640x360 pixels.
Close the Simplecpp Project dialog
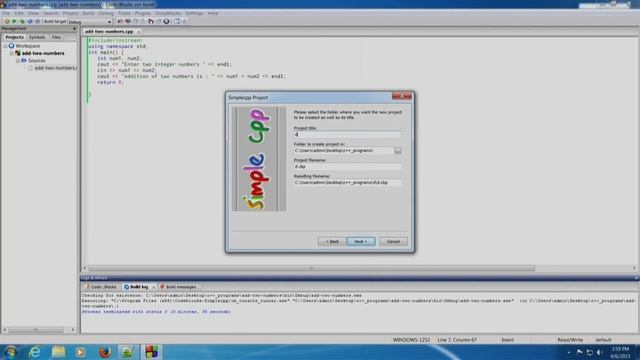tap(402, 96)
